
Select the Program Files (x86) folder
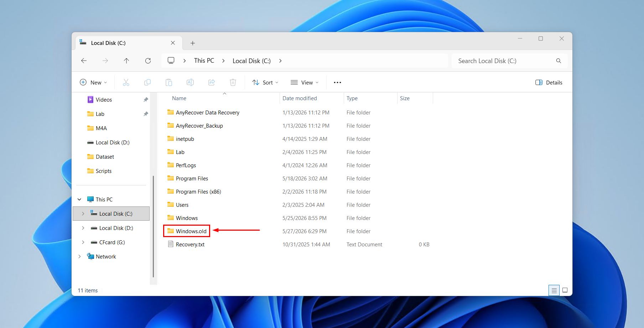coord(198,192)
